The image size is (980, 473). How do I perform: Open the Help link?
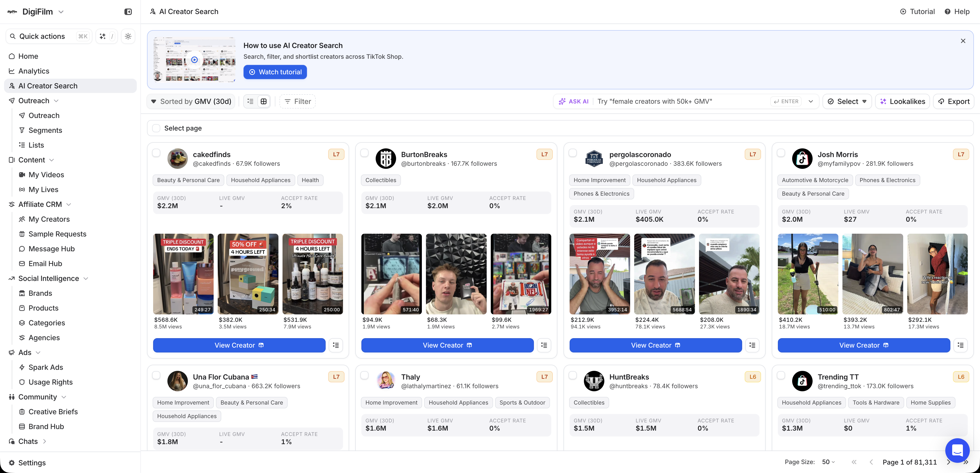(957, 11)
